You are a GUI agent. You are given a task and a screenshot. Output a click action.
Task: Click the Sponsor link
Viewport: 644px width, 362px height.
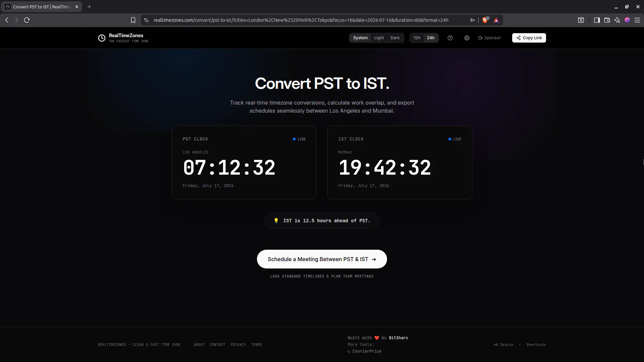tap(489, 38)
